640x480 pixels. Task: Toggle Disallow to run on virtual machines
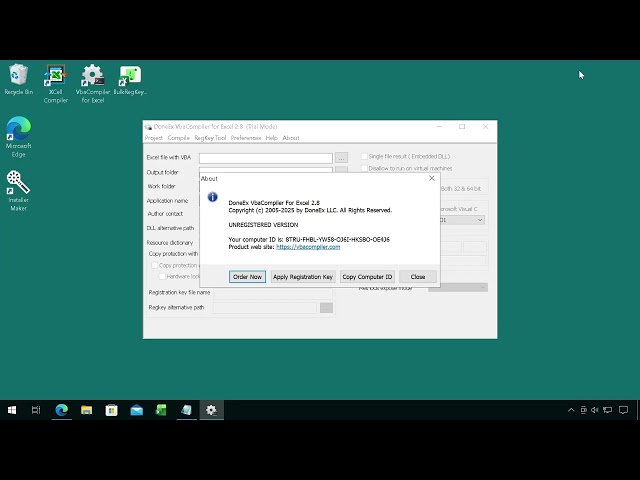coord(364,168)
